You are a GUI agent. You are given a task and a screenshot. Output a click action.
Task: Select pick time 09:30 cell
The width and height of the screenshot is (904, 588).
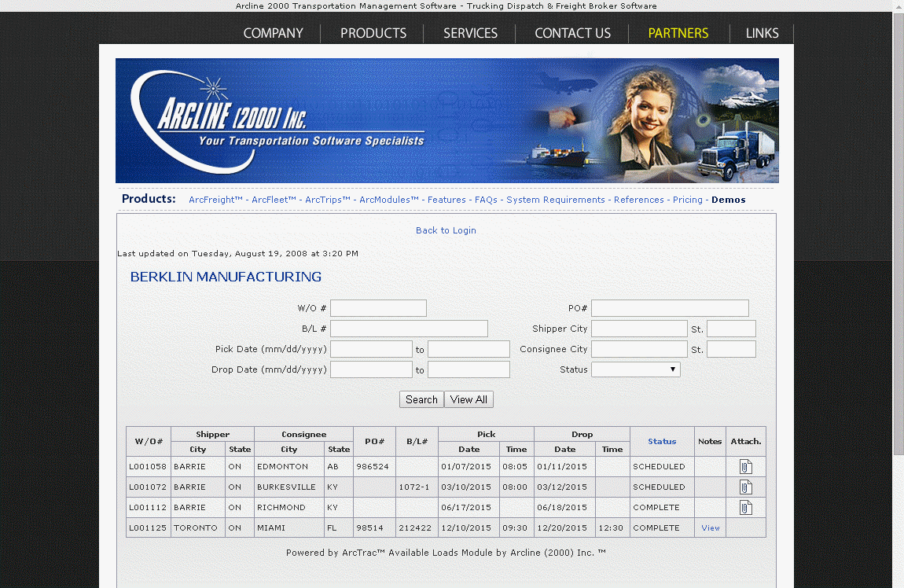[x=516, y=527]
